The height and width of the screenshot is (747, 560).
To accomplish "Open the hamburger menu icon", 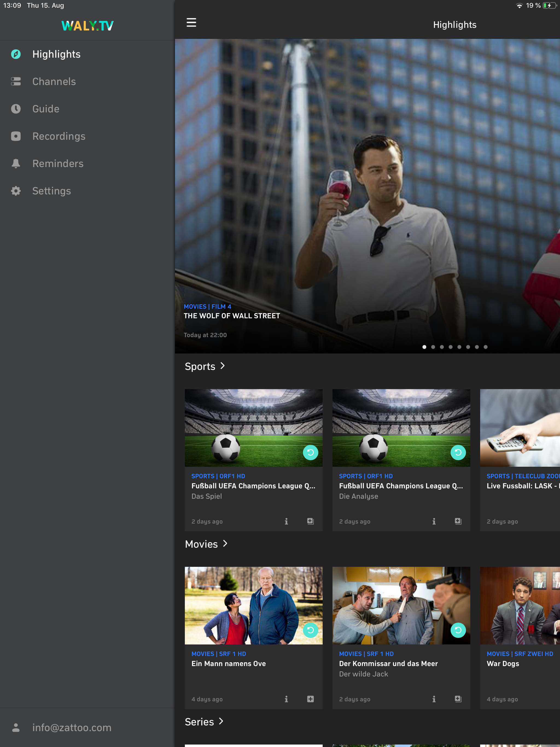I will coord(191,22).
